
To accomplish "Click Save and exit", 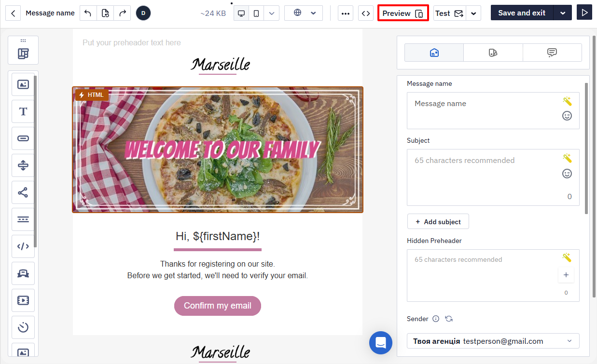I will (522, 13).
